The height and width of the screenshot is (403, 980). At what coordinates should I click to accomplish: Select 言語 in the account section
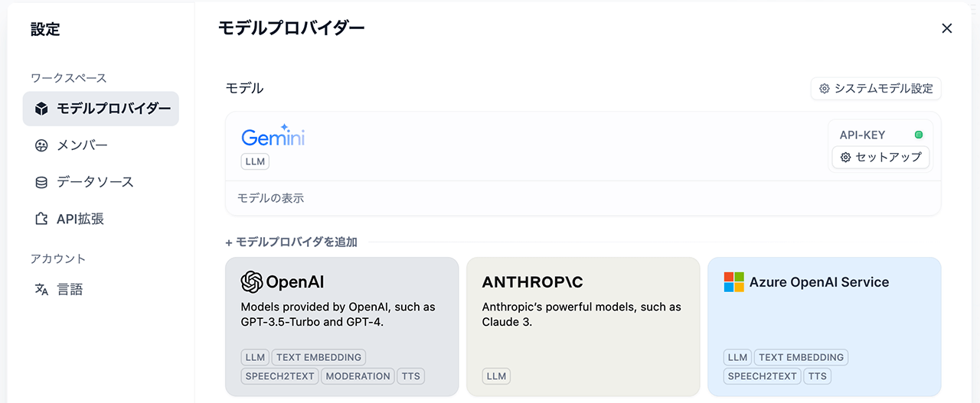[x=70, y=290]
